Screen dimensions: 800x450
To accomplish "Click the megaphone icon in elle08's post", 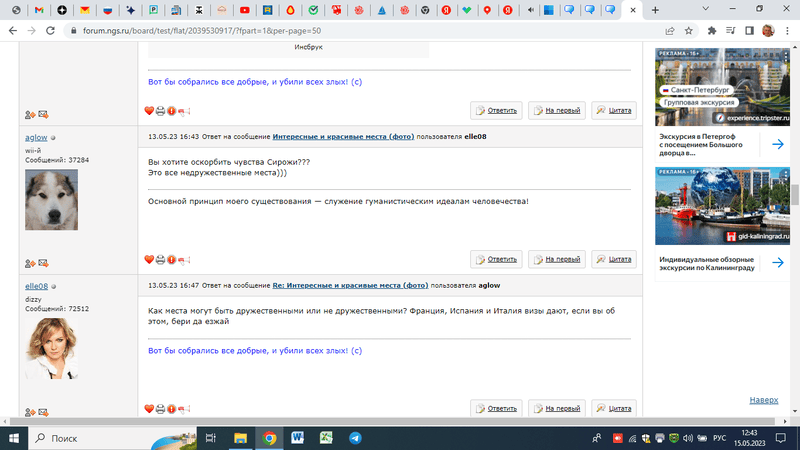I will [x=183, y=409].
